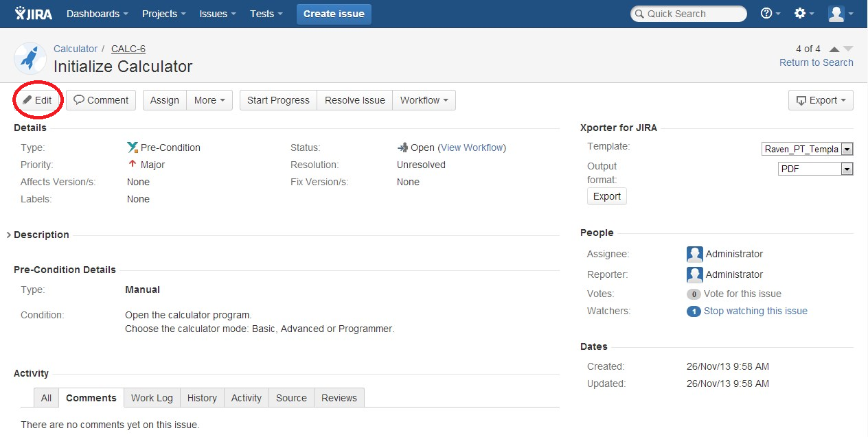
Task: Click the Create issue button
Action: (x=334, y=14)
